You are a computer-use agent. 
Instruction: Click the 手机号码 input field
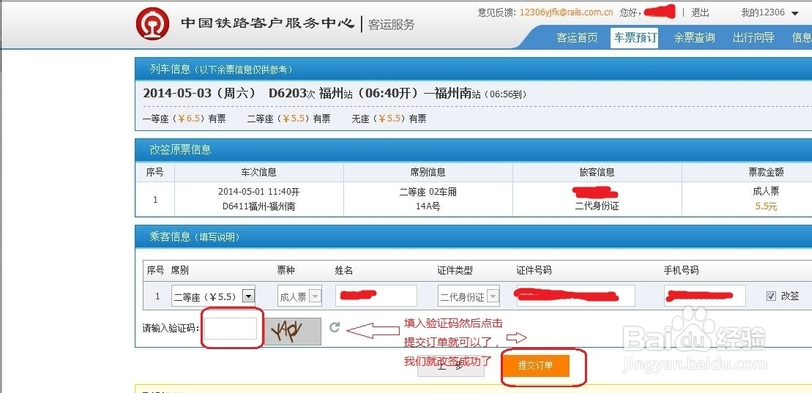(705, 296)
